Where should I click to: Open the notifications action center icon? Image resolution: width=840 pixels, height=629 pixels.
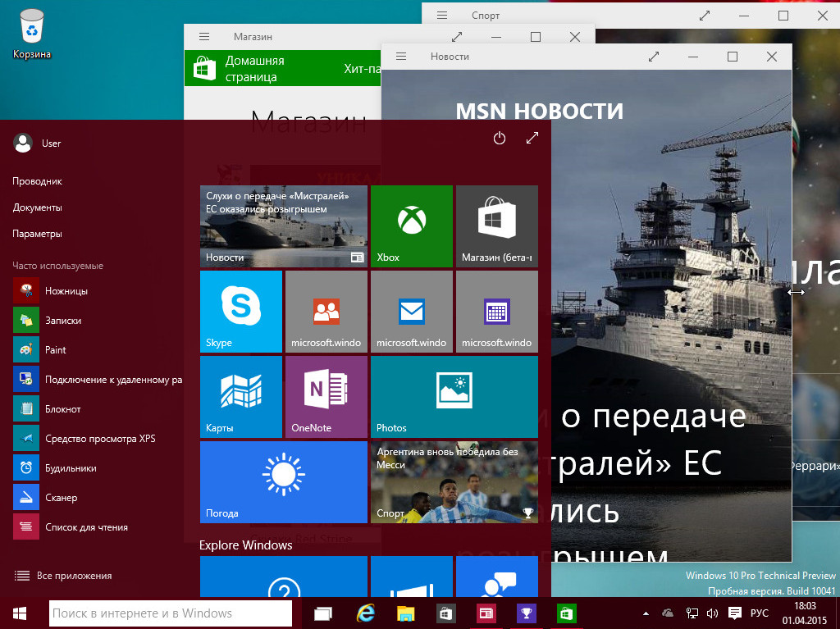(x=735, y=613)
